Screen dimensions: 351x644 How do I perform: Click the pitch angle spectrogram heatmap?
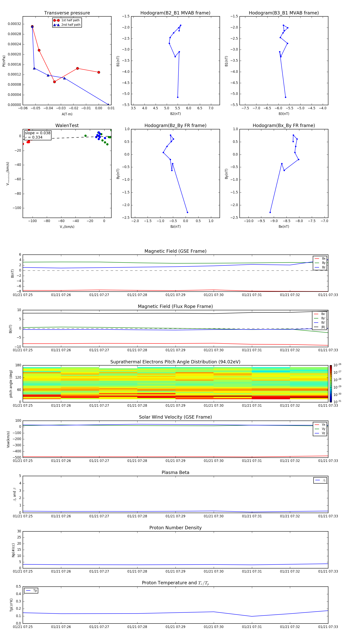point(175,383)
